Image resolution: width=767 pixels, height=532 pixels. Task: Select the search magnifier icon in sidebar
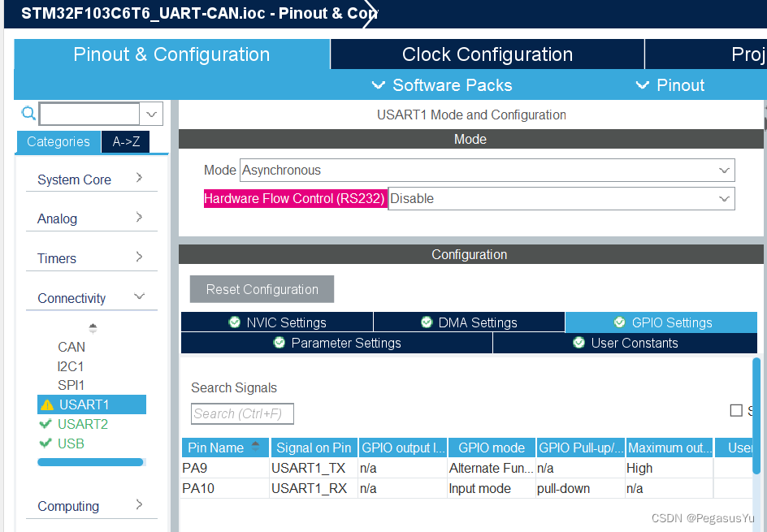[x=28, y=112]
